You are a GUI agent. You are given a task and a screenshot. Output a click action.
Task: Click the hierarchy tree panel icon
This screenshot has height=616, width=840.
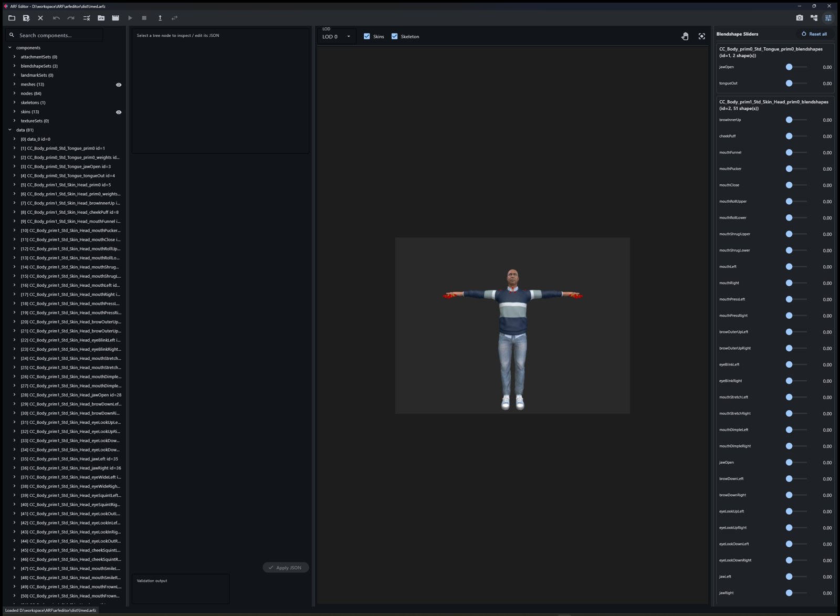tap(814, 18)
